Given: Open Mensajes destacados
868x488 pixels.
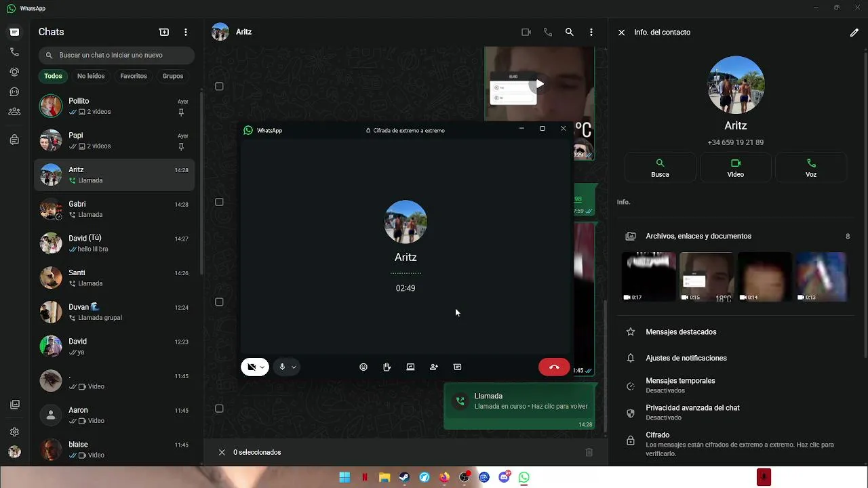Looking at the screenshot, I should [x=738, y=332].
